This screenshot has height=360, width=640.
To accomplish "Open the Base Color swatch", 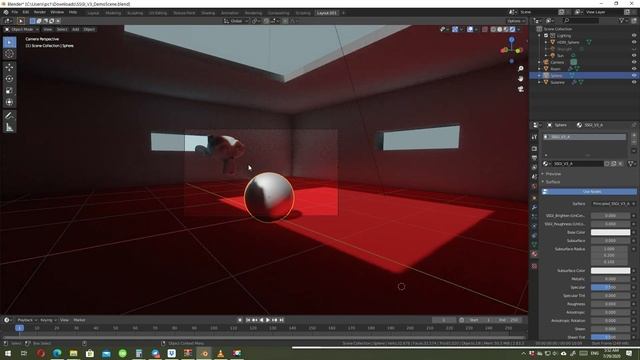I will (610, 232).
